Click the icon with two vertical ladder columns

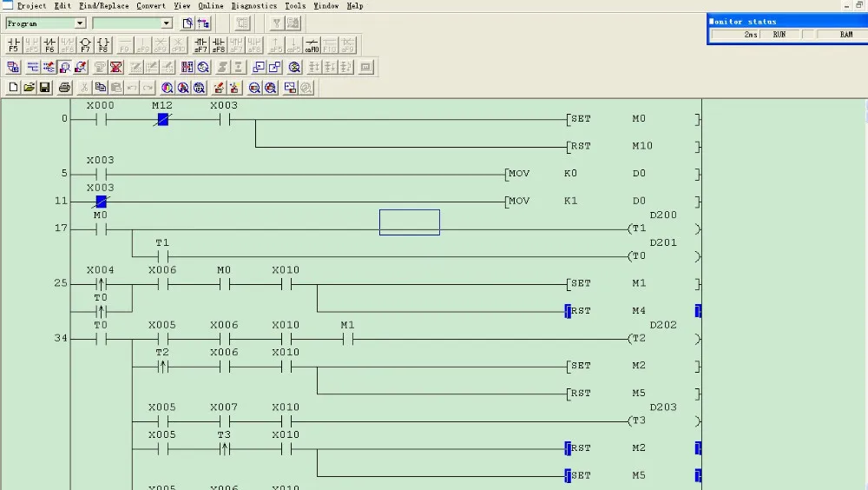[187, 67]
